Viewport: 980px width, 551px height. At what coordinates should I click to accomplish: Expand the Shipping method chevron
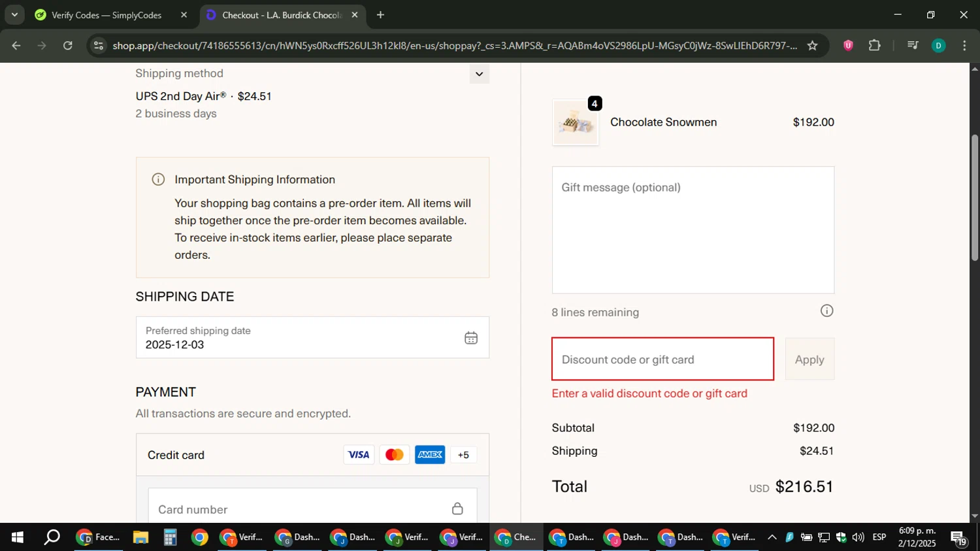pyautogui.click(x=479, y=74)
